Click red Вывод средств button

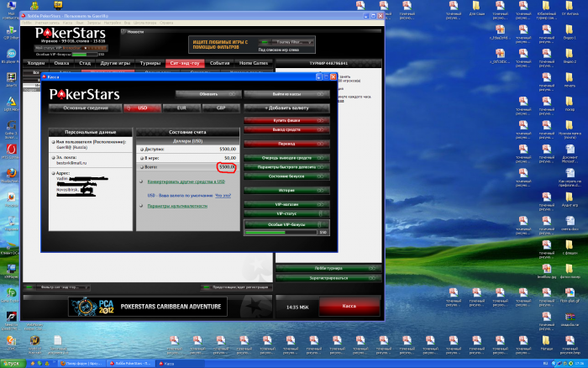pos(287,129)
